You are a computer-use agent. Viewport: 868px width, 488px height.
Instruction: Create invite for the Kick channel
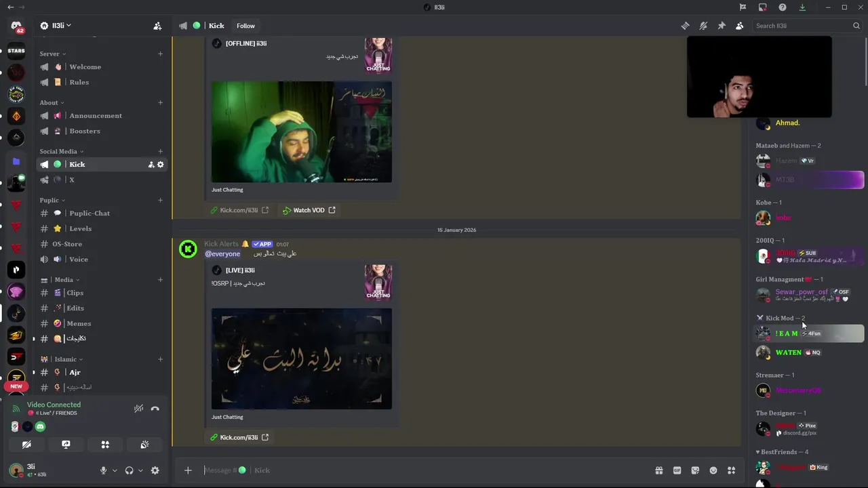(151, 165)
